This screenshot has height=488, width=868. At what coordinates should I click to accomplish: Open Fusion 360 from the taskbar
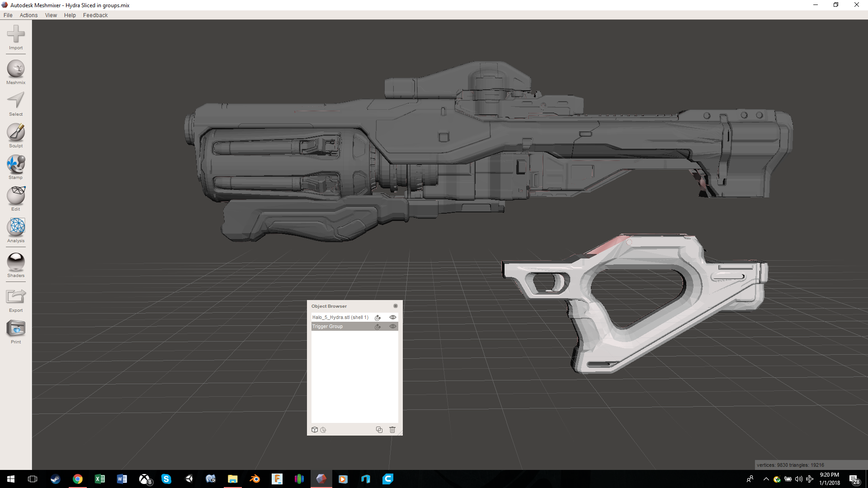tap(277, 479)
